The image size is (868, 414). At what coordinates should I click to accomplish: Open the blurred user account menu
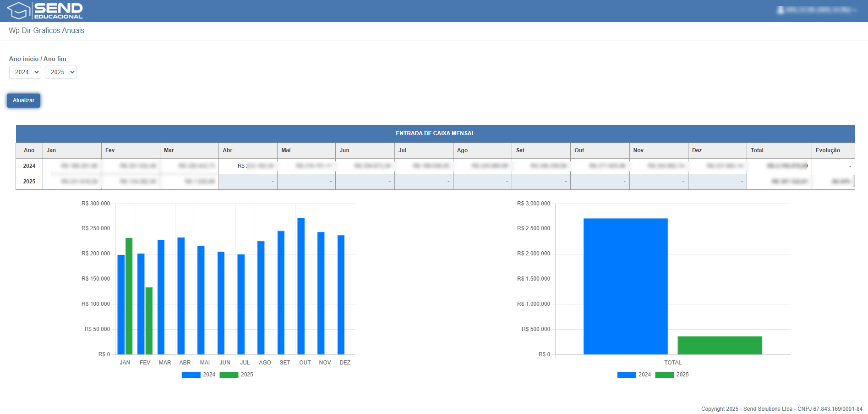tap(816, 10)
